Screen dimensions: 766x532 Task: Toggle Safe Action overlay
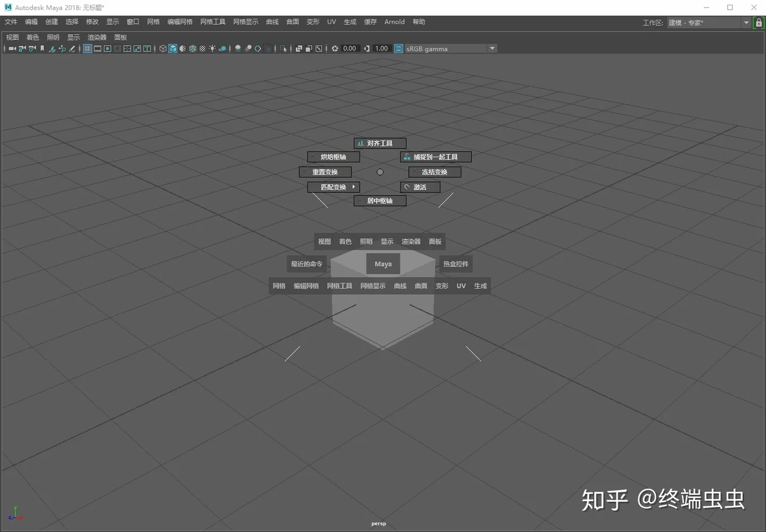[x=137, y=48]
